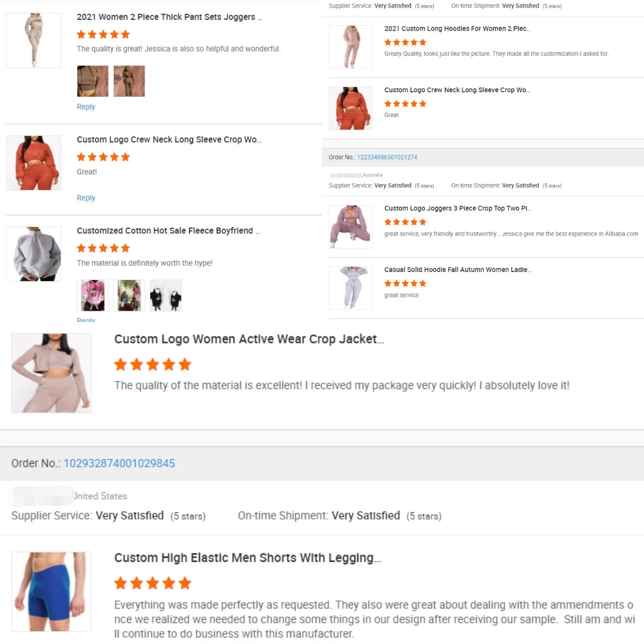Open order number 102932874001029845 link
644x644 pixels.
[x=119, y=463]
